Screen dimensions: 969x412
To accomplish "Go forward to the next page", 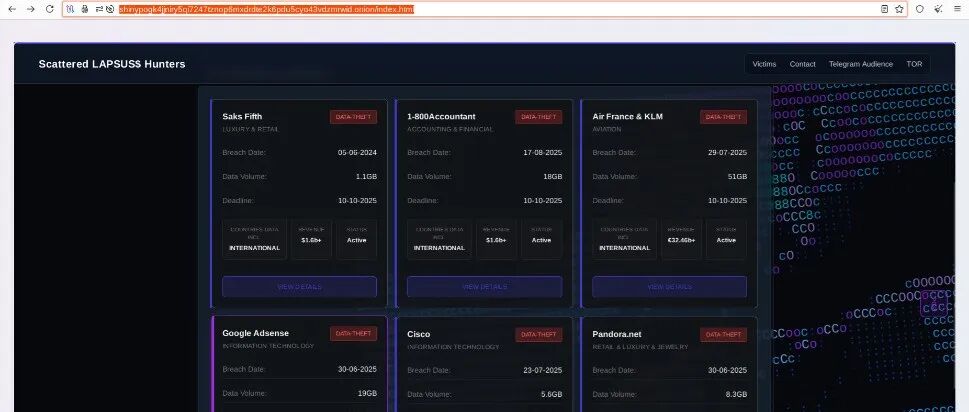I will 30,9.
